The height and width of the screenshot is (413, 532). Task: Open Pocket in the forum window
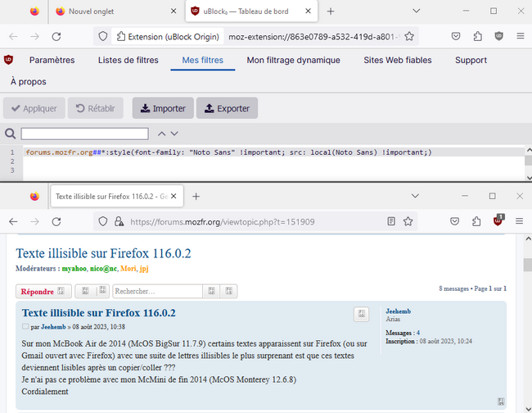tap(454, 221)
